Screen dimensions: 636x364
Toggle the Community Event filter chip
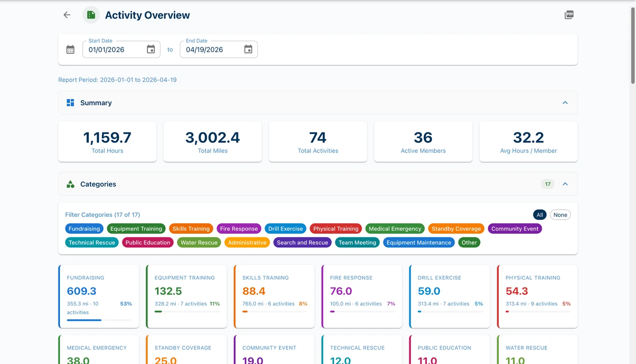(x=515, y=229)
